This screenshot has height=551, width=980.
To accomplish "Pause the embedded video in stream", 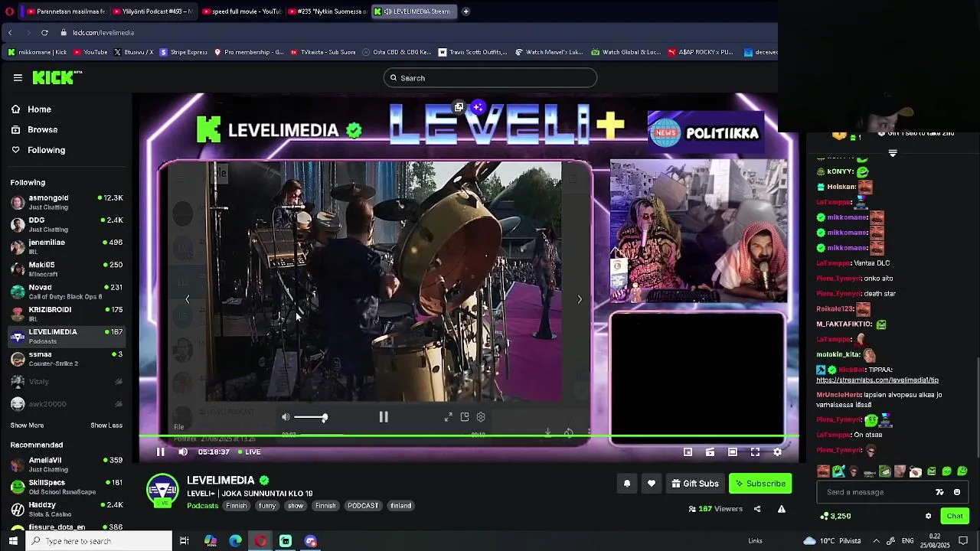I will click(384, 417).
